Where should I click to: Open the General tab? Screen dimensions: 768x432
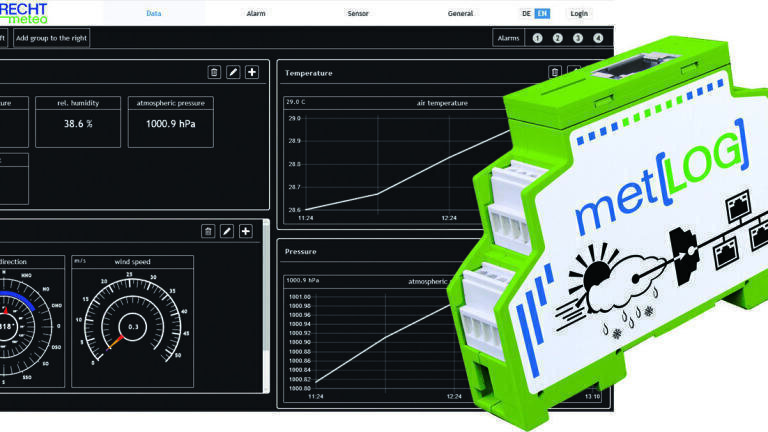[460, 13]
